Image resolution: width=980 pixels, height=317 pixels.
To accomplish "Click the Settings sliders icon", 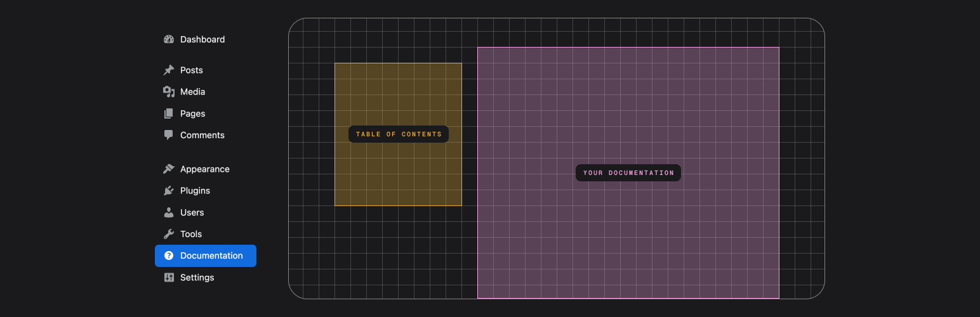I will (x=168, y=278).
